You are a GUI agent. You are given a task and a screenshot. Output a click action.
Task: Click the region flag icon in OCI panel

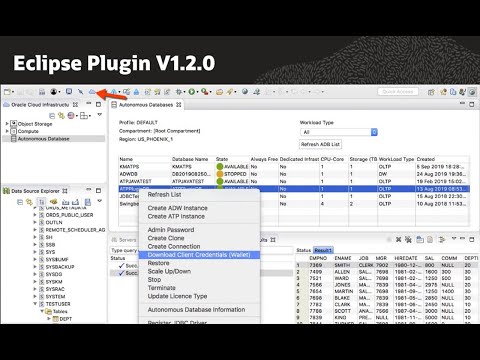[71, 115]
